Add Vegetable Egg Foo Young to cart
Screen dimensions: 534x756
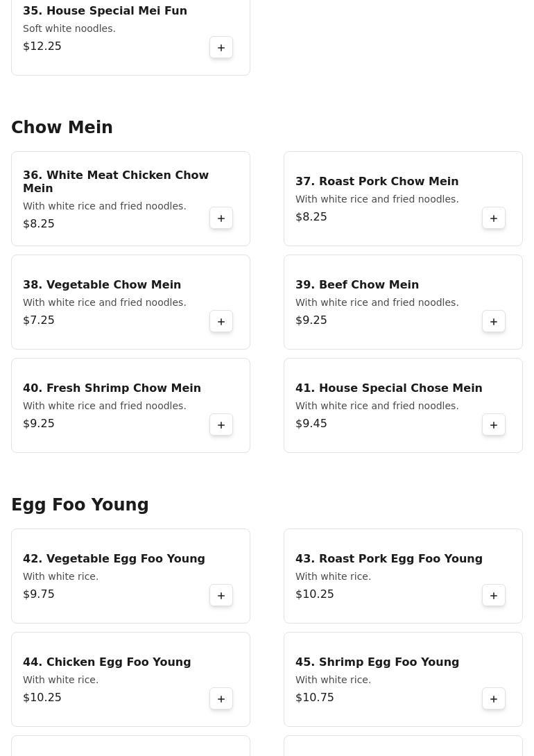click(x=221, y=596)
